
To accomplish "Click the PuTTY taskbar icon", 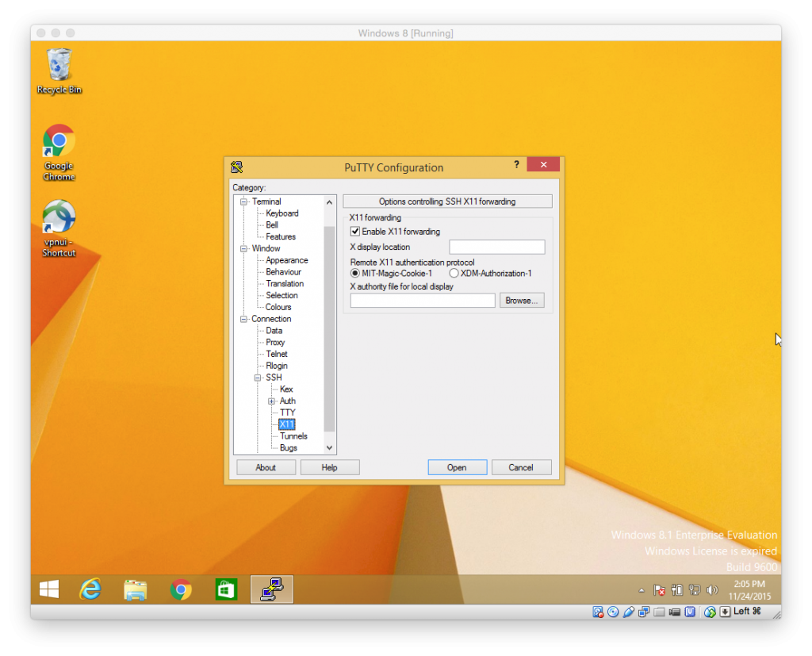I will [272, 589].
